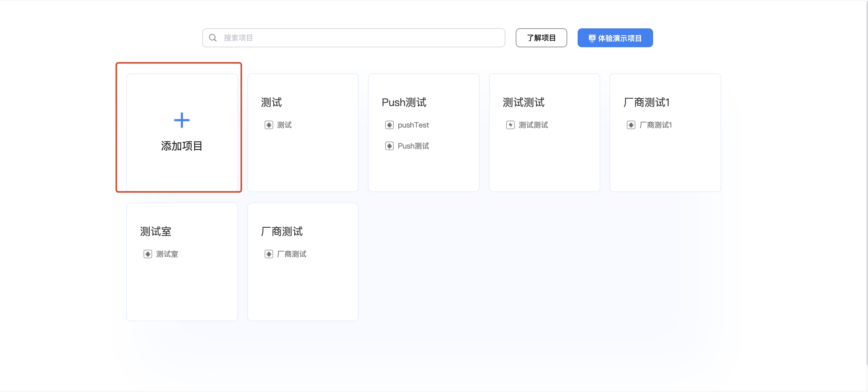Open the 厂商测试1 project title

tap(646, 103)
